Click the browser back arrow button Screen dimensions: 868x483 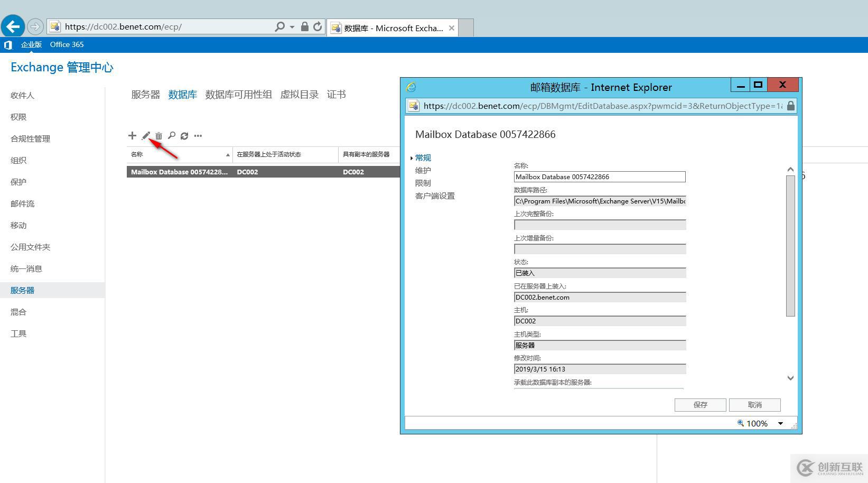pos(13,26)
